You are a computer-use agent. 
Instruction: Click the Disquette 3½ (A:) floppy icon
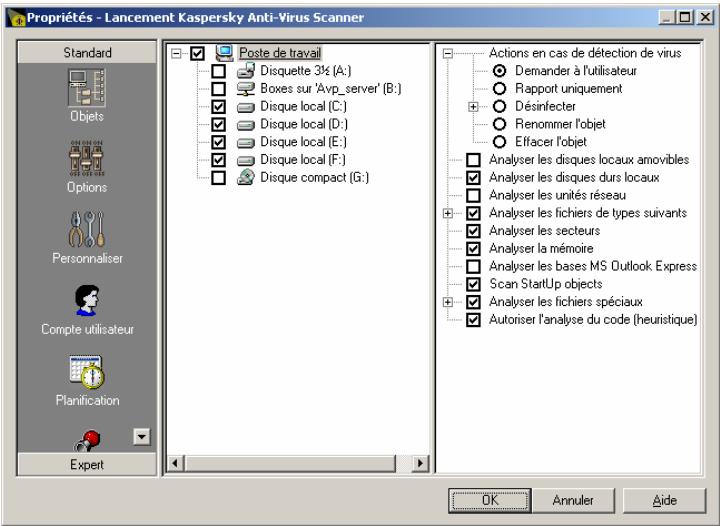(x=246, y=71)
